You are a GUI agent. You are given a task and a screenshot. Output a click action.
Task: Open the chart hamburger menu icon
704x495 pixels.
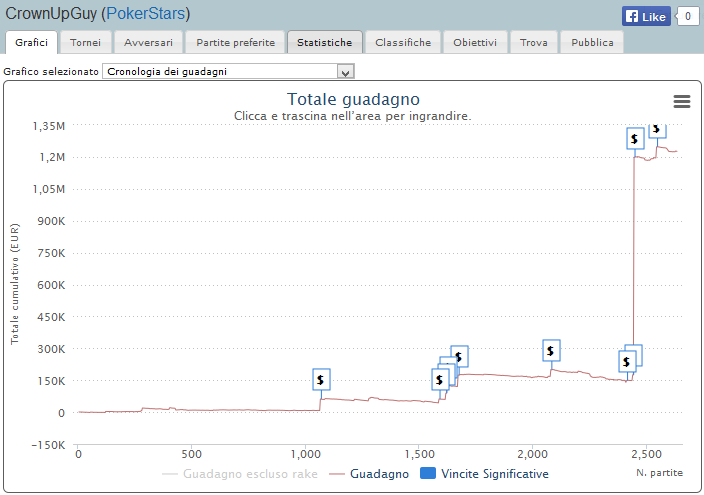tap(682, 102)
